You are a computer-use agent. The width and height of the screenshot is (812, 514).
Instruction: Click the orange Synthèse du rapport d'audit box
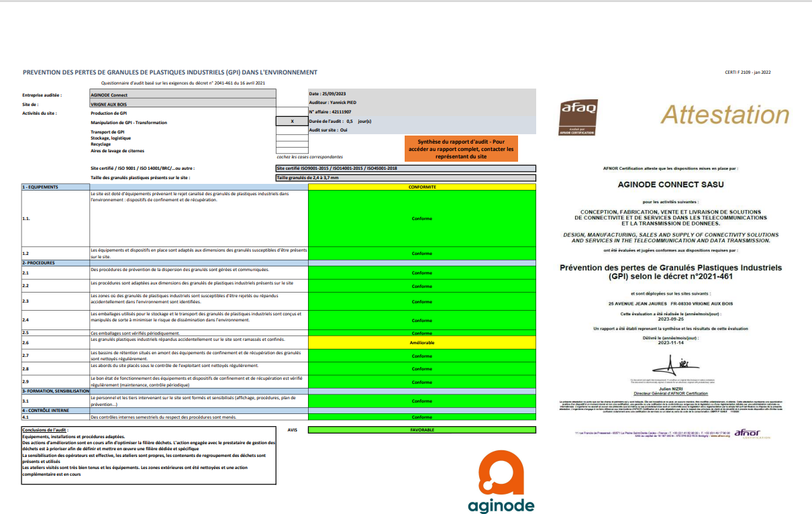(x=461, y=149)
